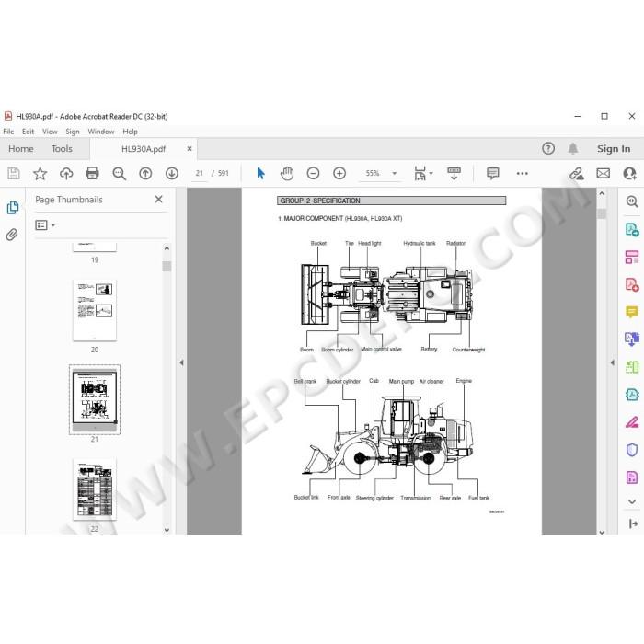Expand right pane labels arrow icon
Viewport: 644px width, 644px height.
(x=633, y=523)
